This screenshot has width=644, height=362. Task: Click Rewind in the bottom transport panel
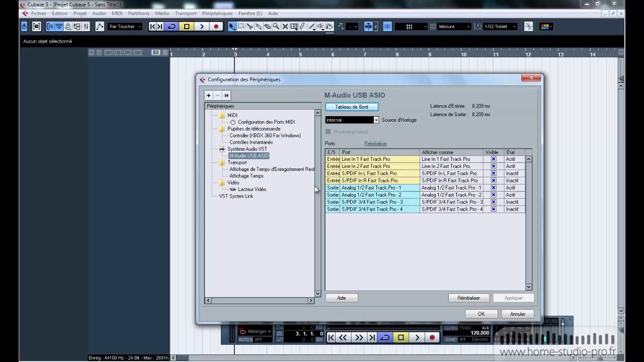coord(343,338)
